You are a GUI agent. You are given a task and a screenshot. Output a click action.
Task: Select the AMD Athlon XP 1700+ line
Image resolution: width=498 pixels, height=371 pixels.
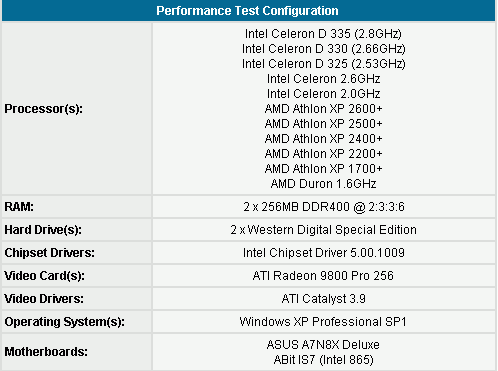point(323,169)
